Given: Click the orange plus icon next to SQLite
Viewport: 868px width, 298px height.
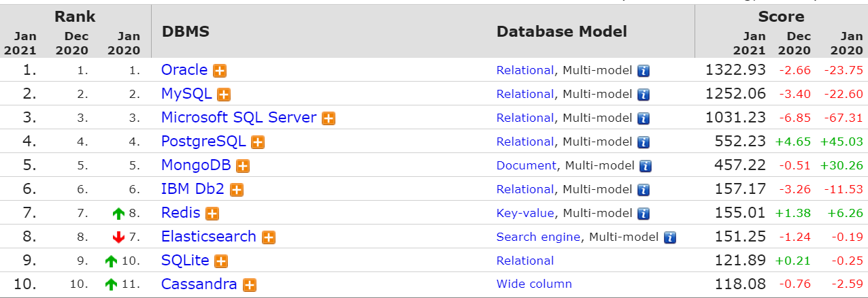Looking at the screenshot, I should pos(221,261).
